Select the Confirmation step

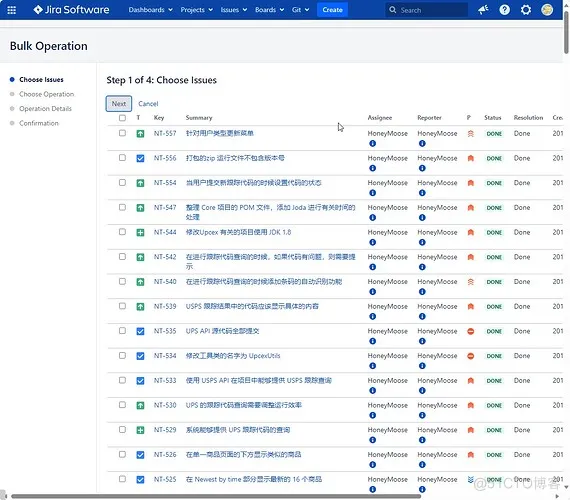tap(39, 123)
